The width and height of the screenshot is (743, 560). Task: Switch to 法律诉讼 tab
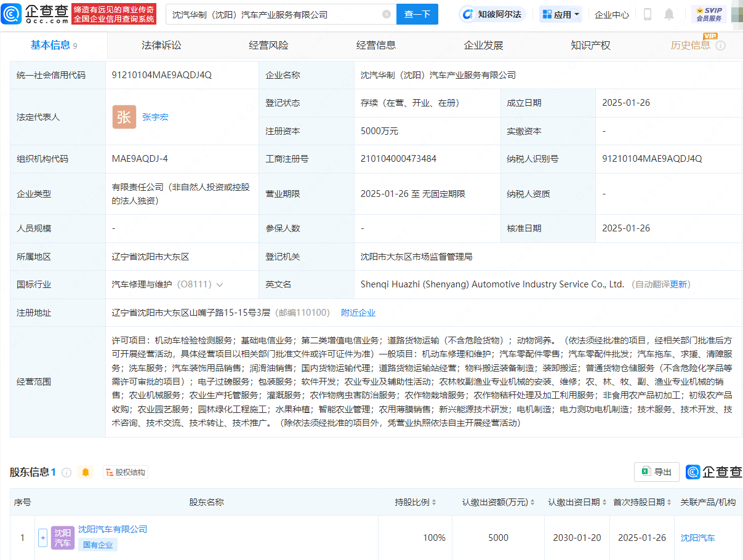[161, 45]
